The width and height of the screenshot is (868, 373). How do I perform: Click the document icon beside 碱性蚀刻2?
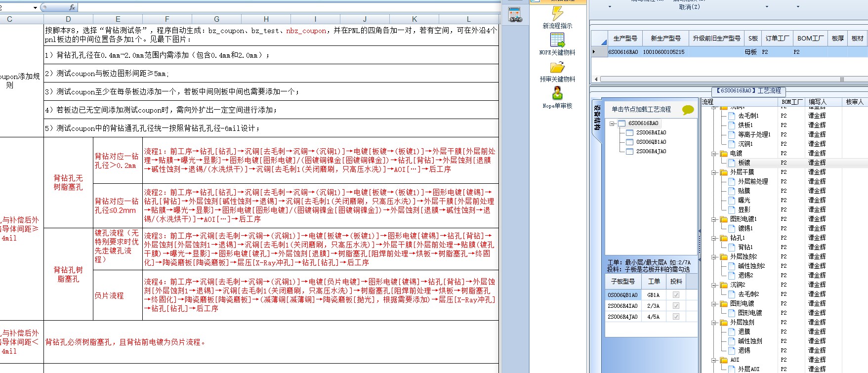click(732, 266)
